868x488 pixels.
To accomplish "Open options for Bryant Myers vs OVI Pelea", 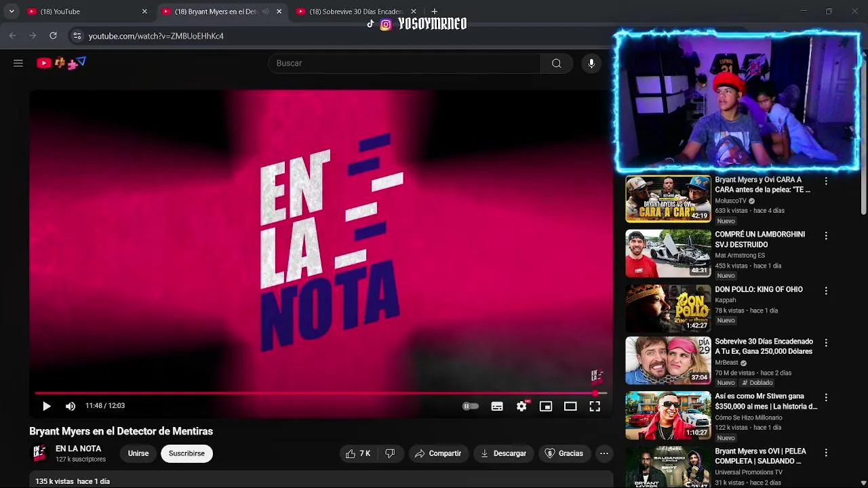I will coord(826,452).
